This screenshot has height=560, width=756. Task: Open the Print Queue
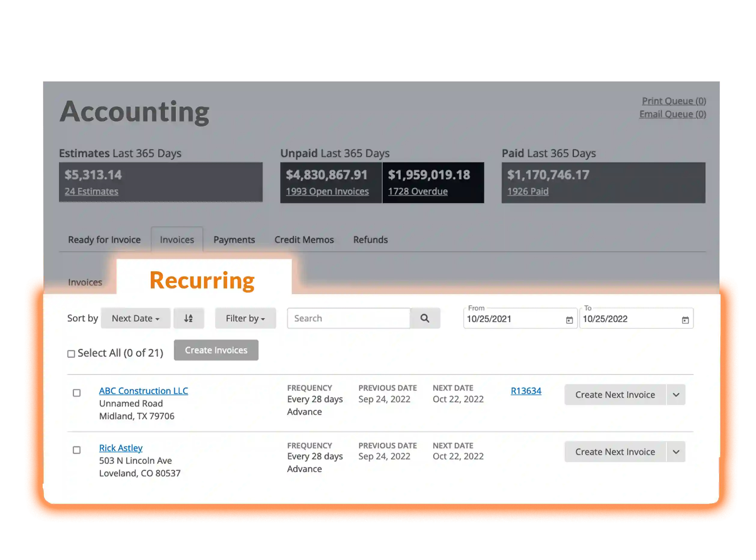tap(674, 101)
